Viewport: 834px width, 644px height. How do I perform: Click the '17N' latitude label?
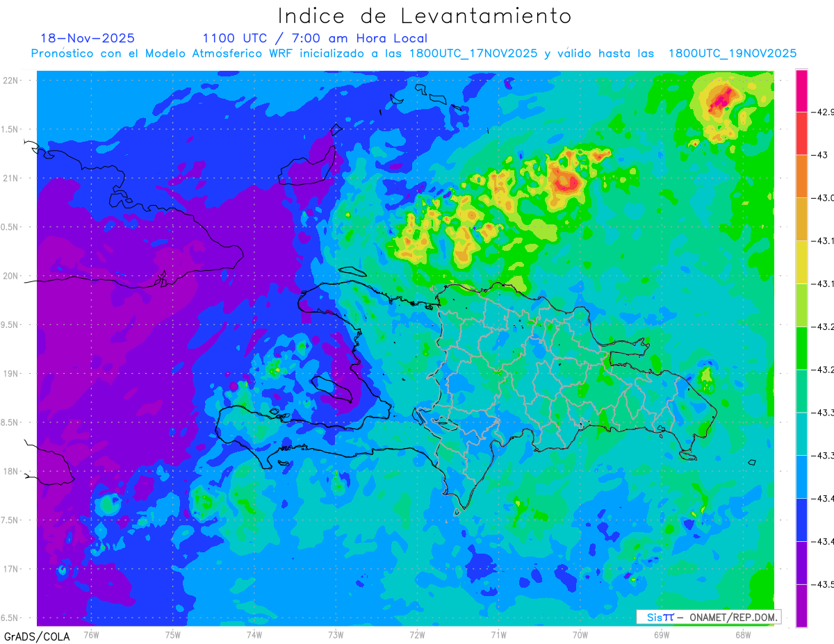tap(11, 569)
